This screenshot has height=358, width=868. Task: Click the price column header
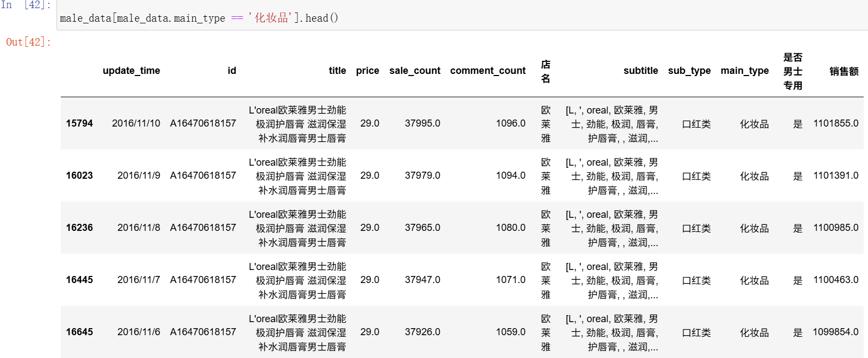pyautogui.click(x=368, y=71)
